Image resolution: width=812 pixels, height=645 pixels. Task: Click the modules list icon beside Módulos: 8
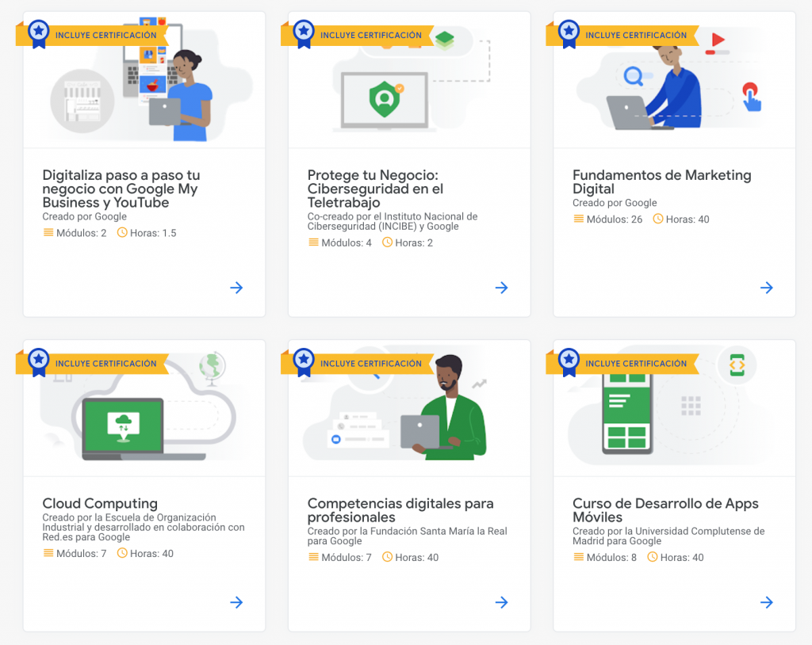point(578,557)
